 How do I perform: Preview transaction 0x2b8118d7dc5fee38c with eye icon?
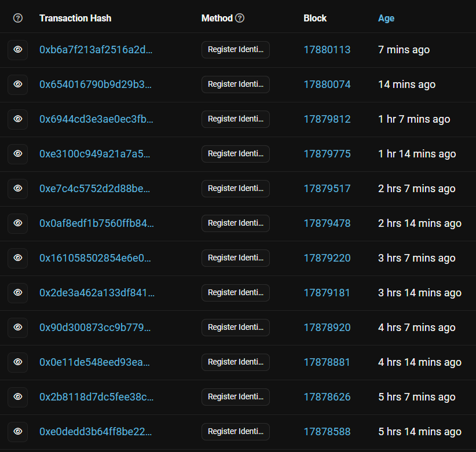[x=17, y=397]
